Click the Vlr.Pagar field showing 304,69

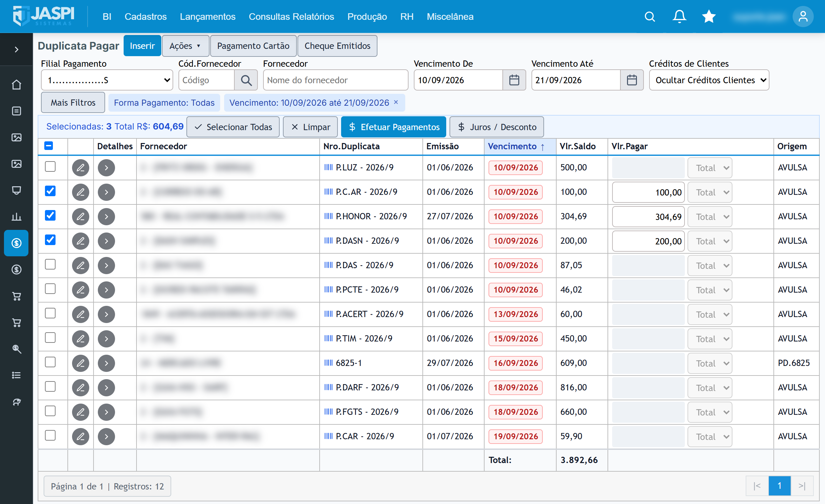click(648, 217)
